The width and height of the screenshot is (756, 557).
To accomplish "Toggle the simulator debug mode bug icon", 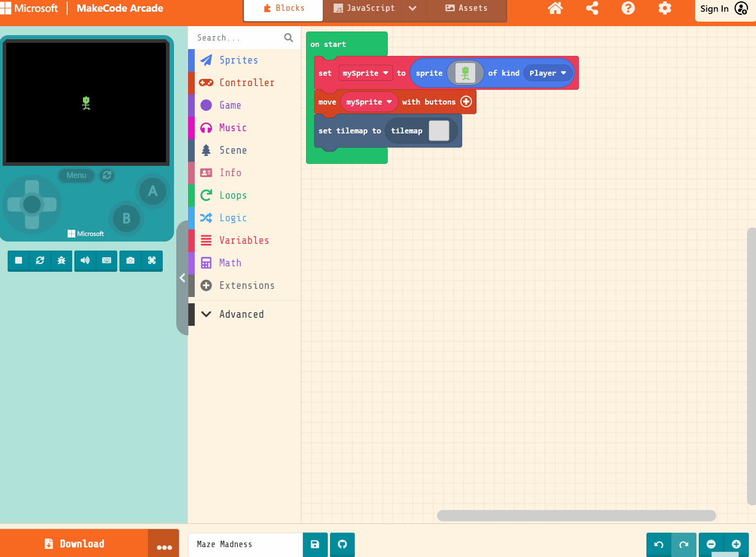I will (x=61, y=260).
